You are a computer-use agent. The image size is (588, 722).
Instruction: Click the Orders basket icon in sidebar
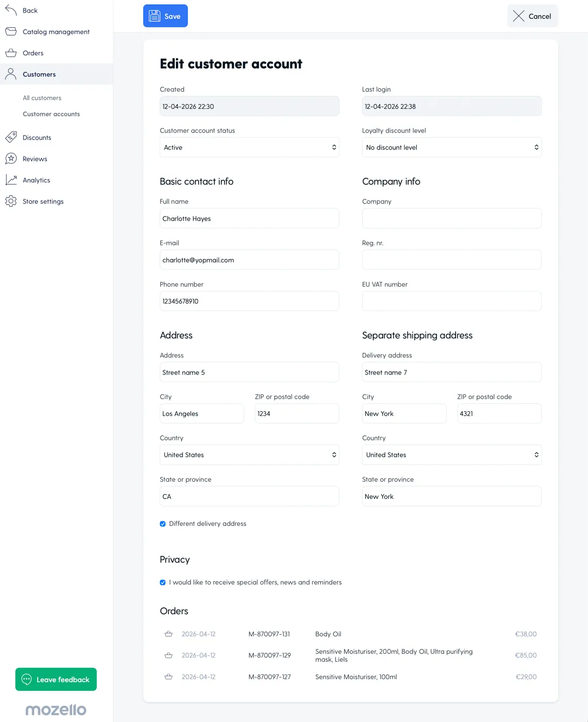[x=11, y=53]
